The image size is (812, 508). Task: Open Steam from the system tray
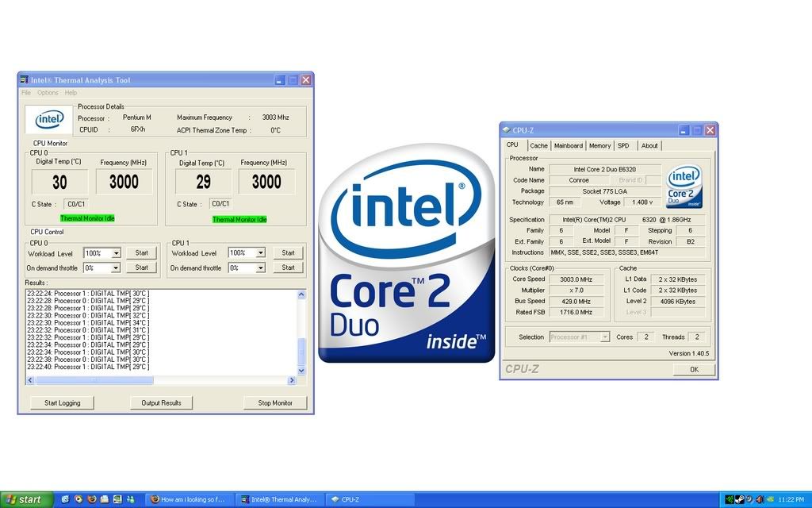pyautogui.click(x=740, y=500)
